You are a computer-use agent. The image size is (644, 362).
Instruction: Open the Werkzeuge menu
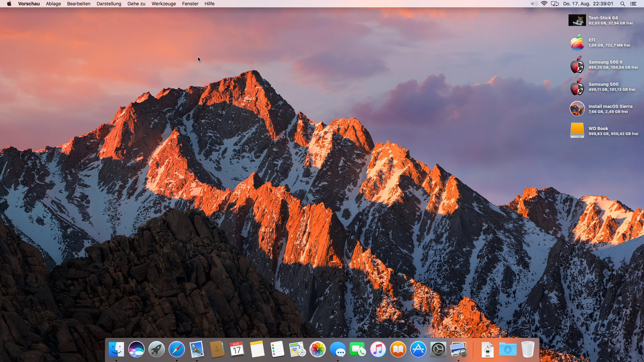pyautogui.click(x=163, y=4)
